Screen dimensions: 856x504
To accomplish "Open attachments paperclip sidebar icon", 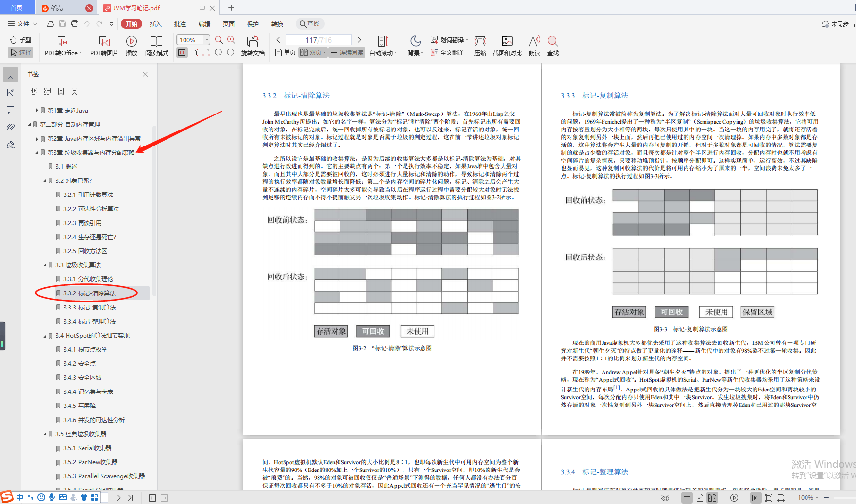I will coord(10,127).
